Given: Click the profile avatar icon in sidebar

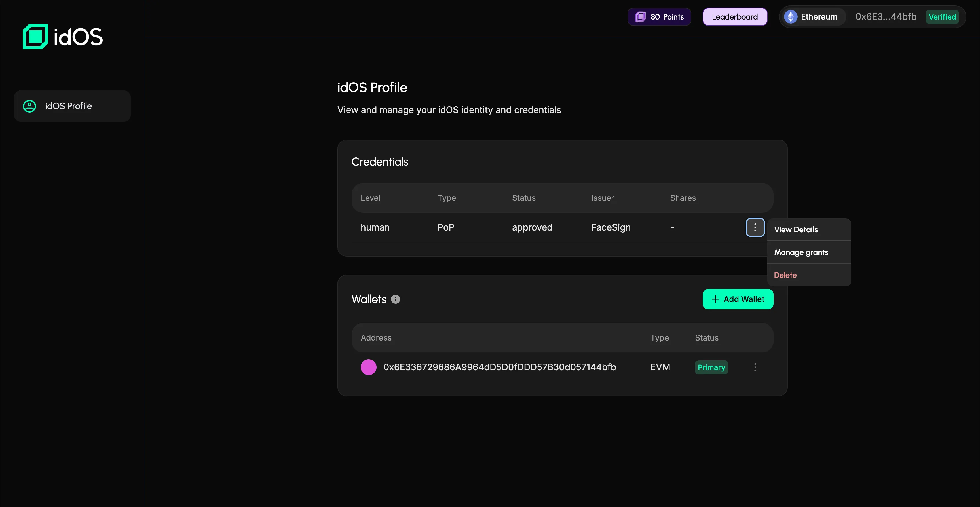Looking at the screenshot, I should coord(29,106).
